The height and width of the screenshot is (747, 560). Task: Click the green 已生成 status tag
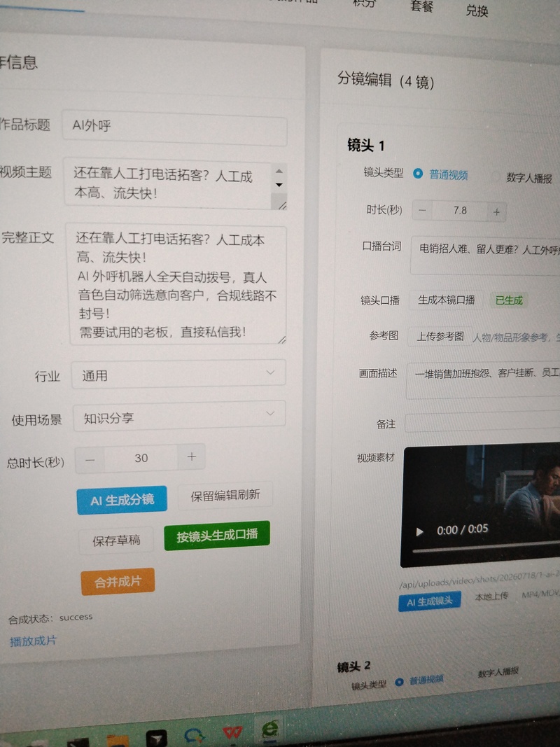[x=509, y=300]
